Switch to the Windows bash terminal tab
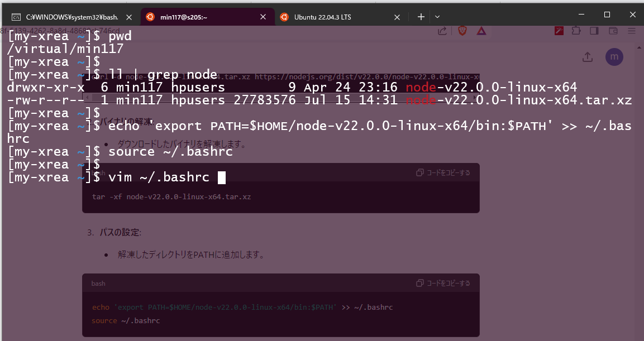The image size is (644, 341). 67,16
